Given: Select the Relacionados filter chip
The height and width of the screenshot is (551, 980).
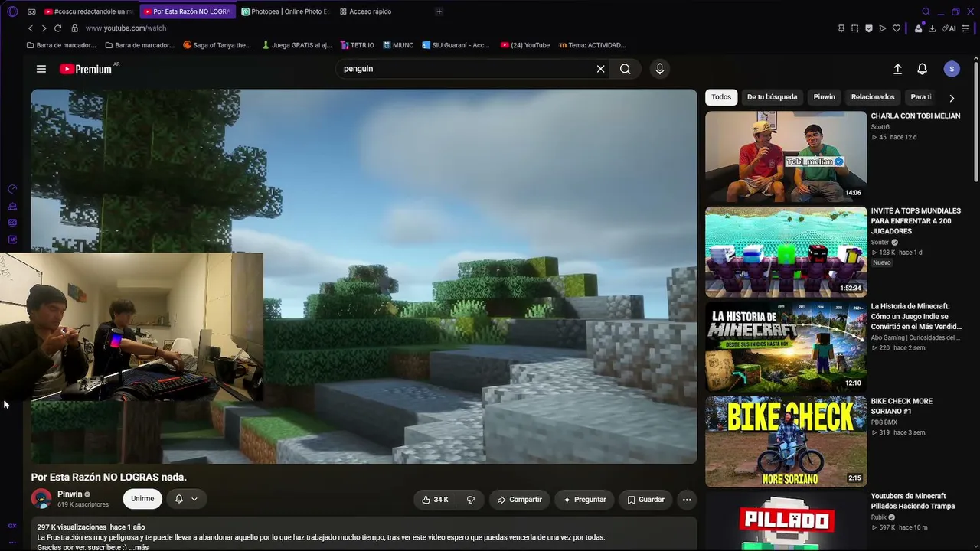Looking at the screenshot, I should click(873, 97).
